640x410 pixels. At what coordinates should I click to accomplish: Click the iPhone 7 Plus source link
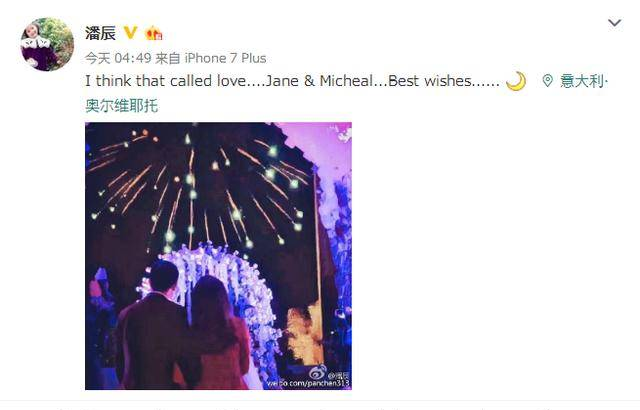pos(225,58)
